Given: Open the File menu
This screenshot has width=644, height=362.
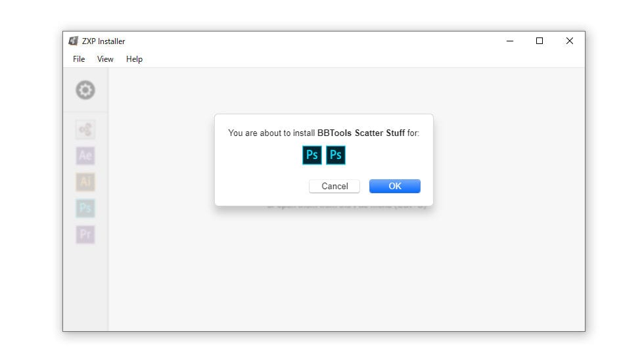Looking at the screenshot, I should pos(79,59).
